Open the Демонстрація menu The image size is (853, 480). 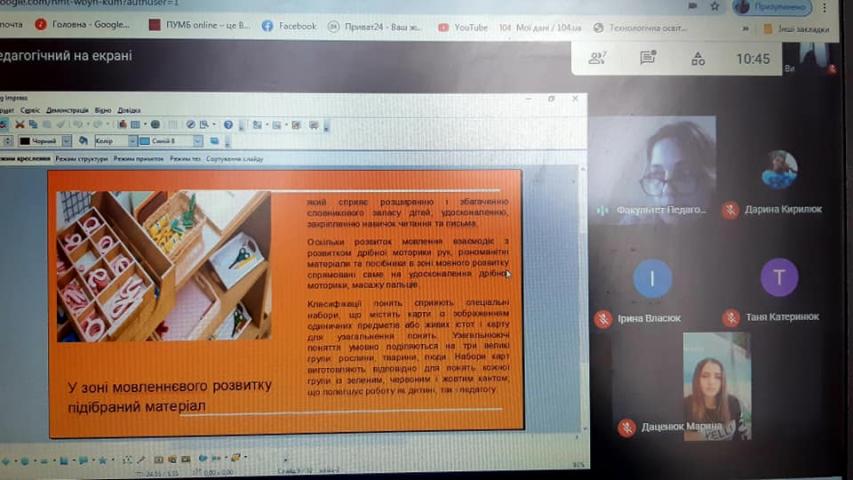click(x=67, y=110)
